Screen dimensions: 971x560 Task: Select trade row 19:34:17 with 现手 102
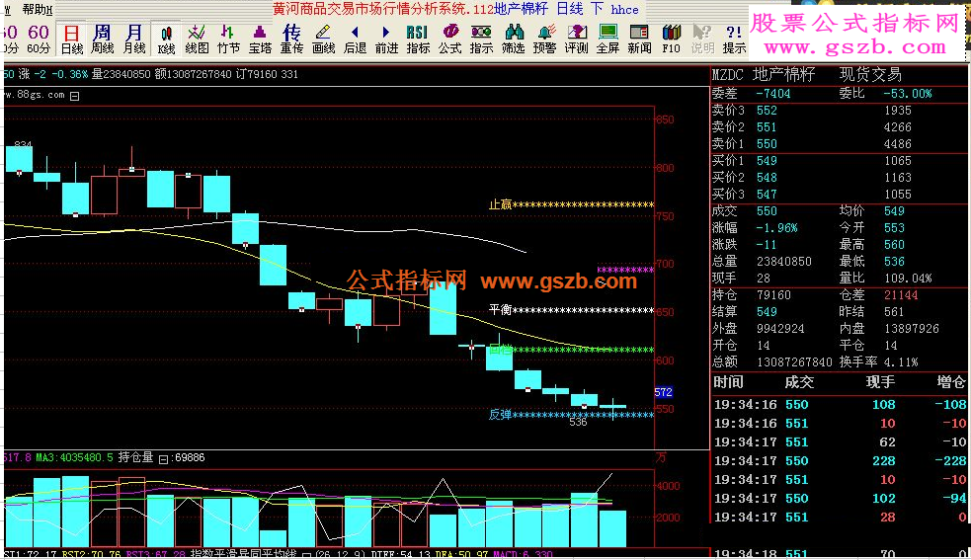pyautogui.click(x=840, y=498)
